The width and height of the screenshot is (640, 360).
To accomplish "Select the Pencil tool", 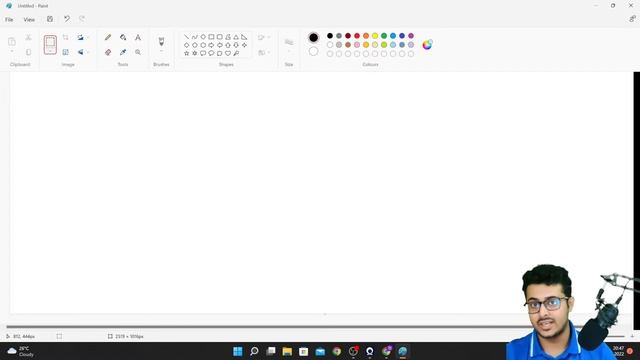I will click(108, 38).
